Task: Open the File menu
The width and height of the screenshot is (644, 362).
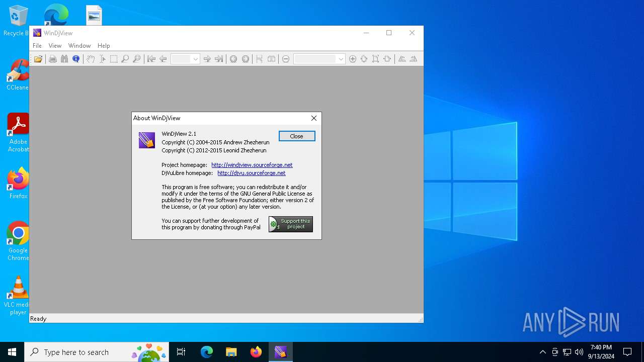Action: coord(37,46)
